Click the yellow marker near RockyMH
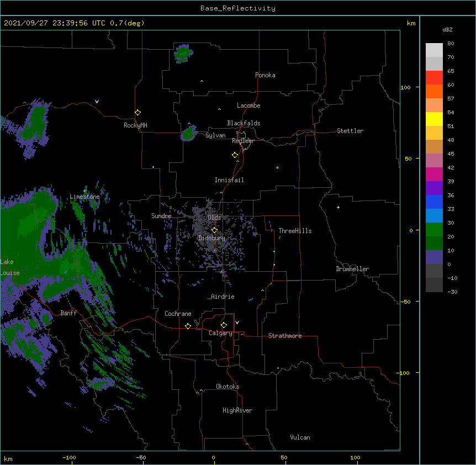 click(x=137, y=113)
